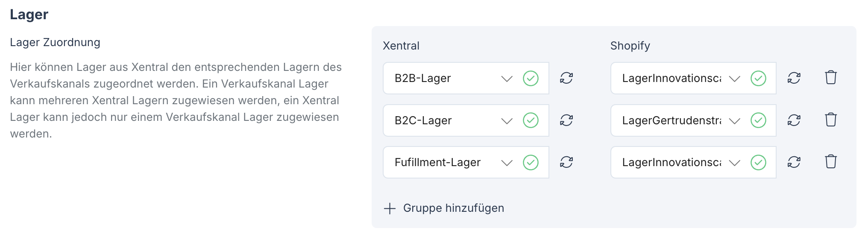The height and width of the screenshot is (240, 868).
Task: Click green checkmark in Fufillment-Lager Xentral field
Action: (x=531, y=162)
